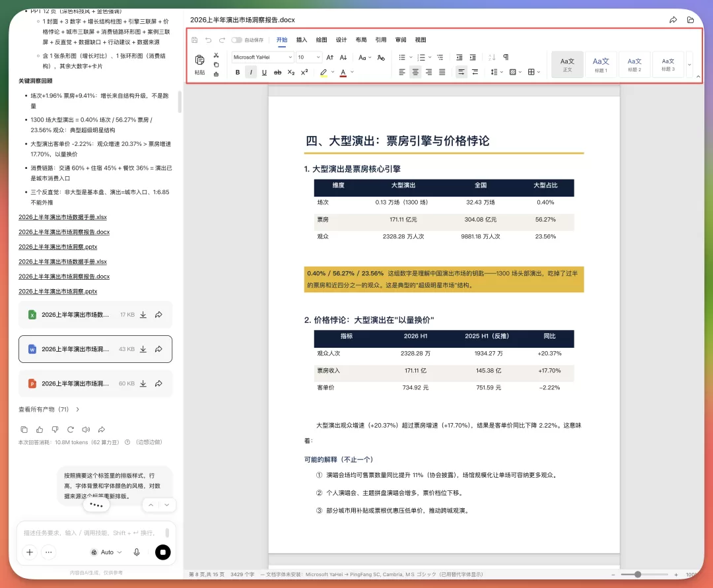Screen dimensions: 713x588
Task: Give the response a thumbs up
Action: 40,430
